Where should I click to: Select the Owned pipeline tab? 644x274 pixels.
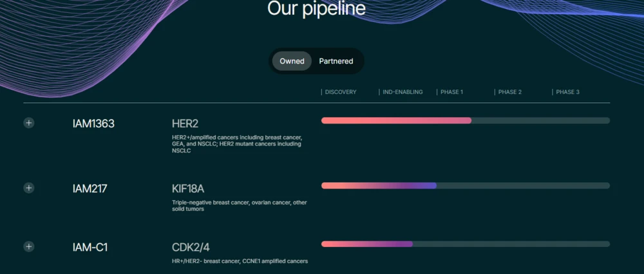tap(292, 61)
